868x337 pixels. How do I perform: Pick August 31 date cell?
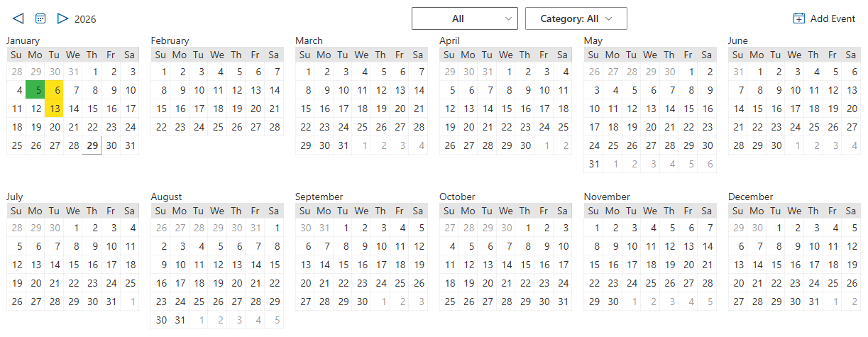[x=180, y=320]
